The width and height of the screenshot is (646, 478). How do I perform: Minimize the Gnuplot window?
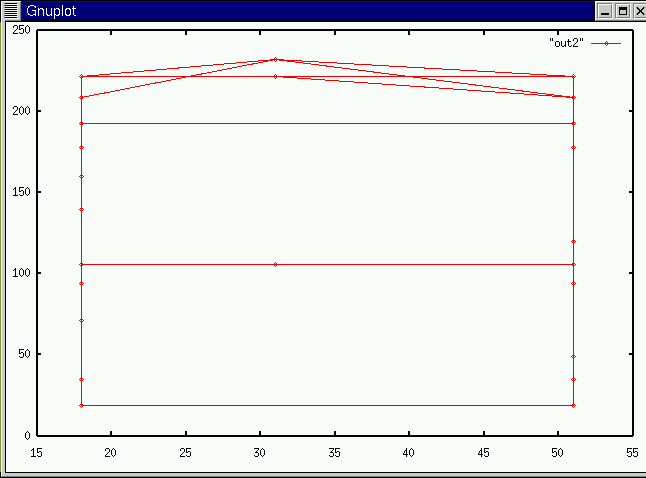[x=605, y=11]
